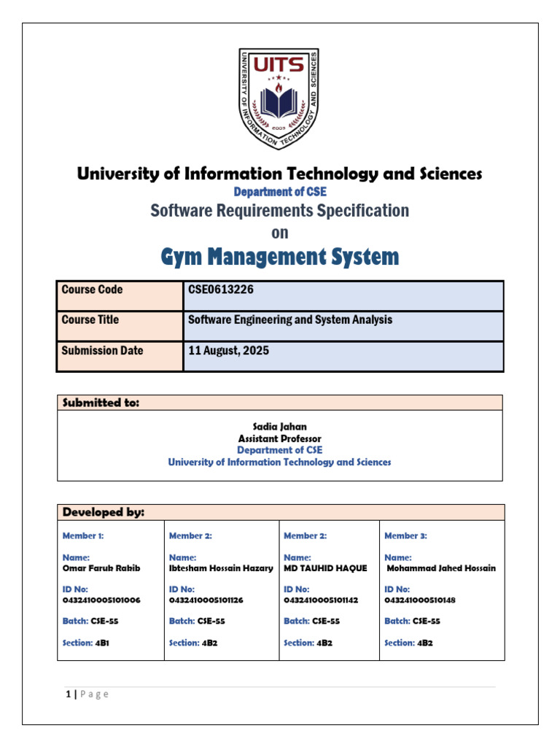Click the 'Submitted to:' section header
The width and height of the screenshot is (560, 747).
click(x=279, y=403)
